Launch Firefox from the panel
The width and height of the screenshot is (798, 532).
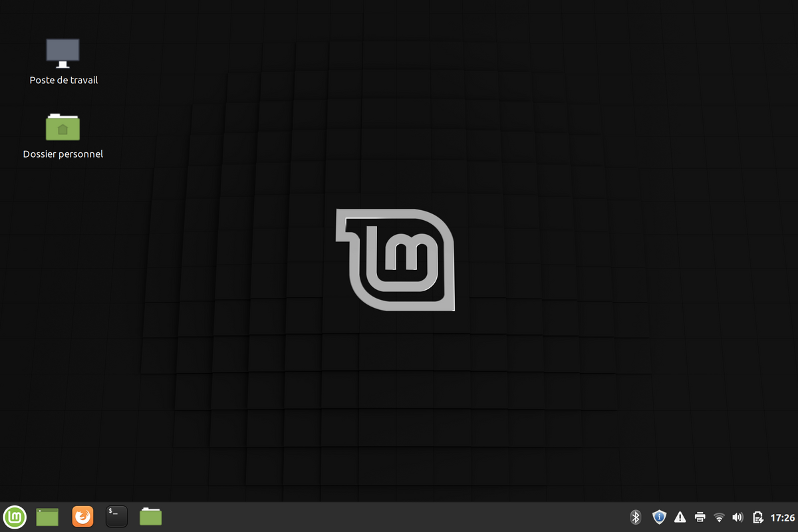tap(82, 517)
